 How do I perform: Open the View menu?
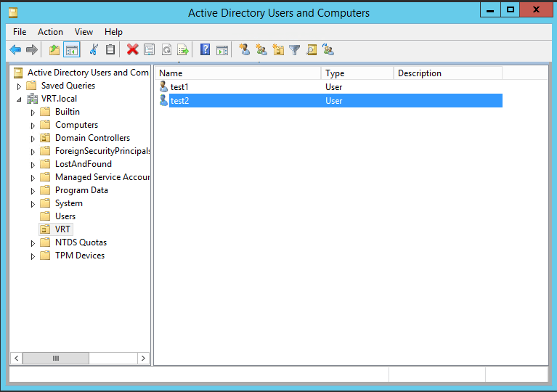pos(84,32)
